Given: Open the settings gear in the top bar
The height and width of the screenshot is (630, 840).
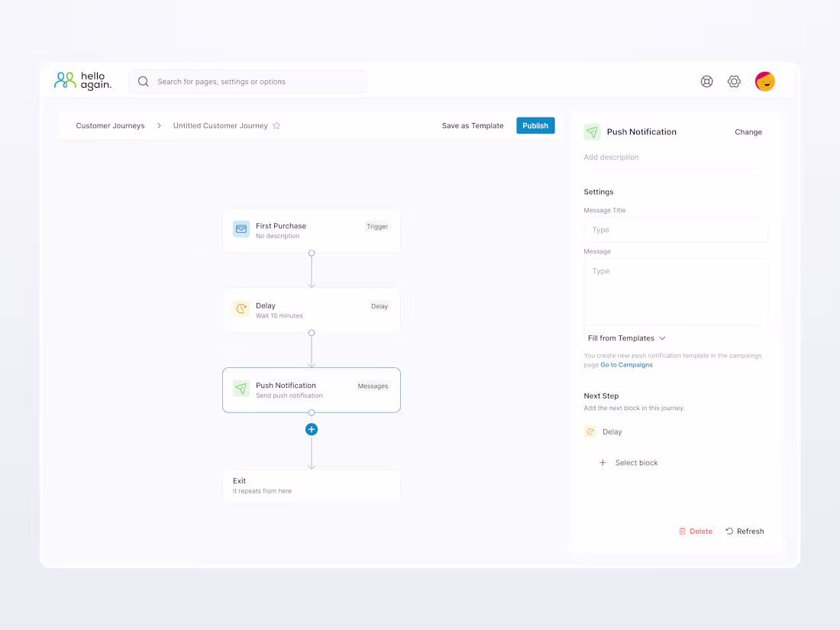Looking at the screenshot, I should 734,81.
